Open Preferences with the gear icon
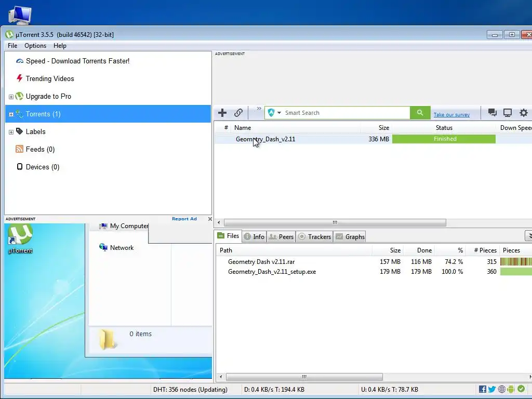 point(524,113)
